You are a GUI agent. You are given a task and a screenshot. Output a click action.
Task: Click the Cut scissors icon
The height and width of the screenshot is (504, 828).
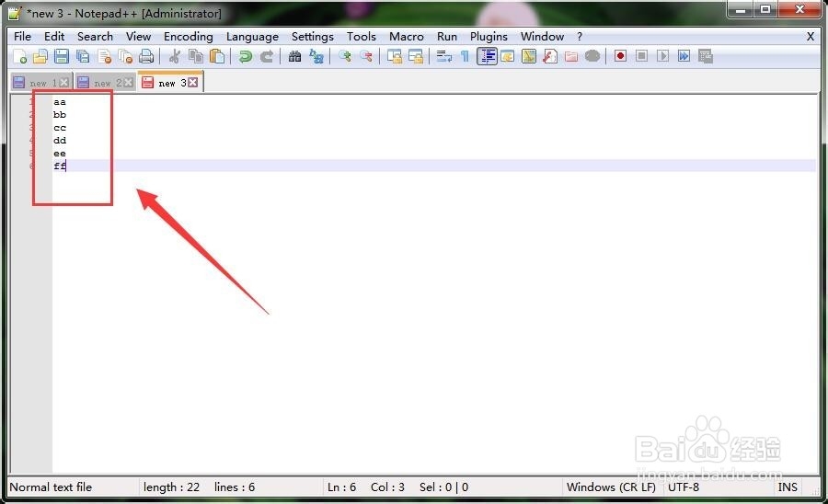174,56
